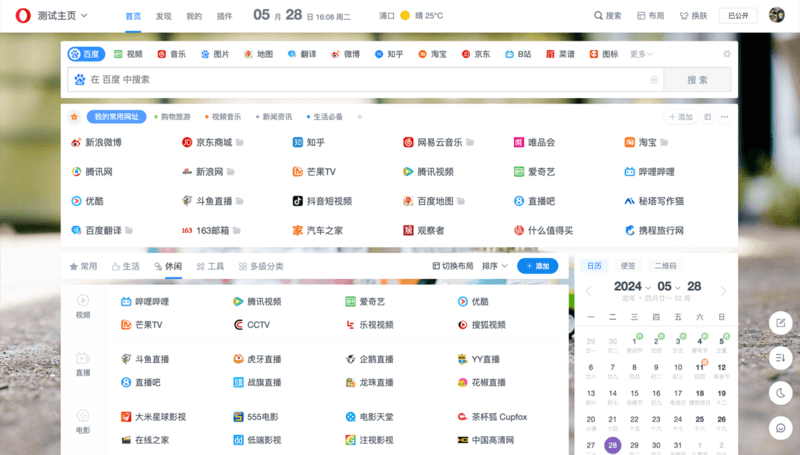
Task: Open the 知乎 shortcut icon
Action: point(297,142)
